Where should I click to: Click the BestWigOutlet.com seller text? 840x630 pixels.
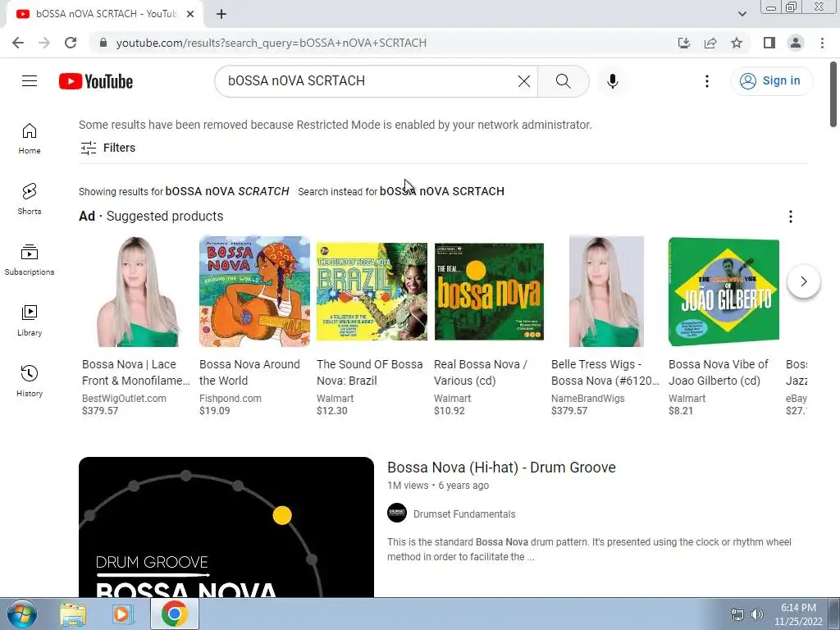click(125, 399)
